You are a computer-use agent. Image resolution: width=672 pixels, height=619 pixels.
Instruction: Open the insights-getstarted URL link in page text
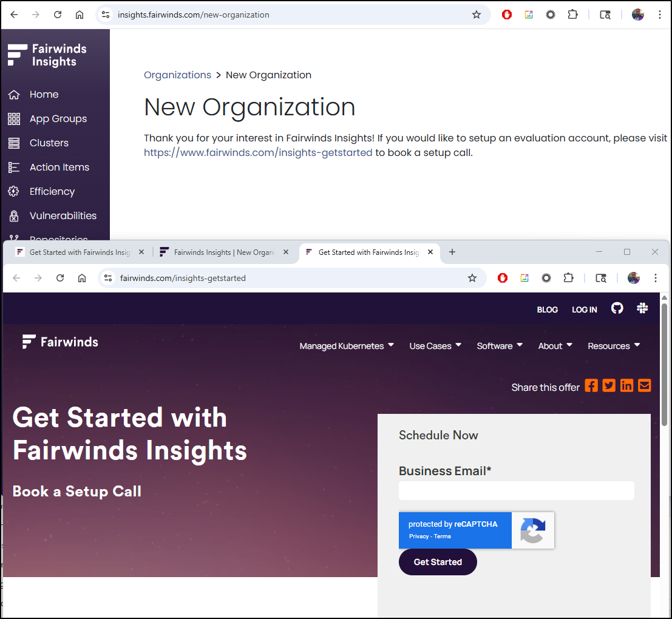258,152
